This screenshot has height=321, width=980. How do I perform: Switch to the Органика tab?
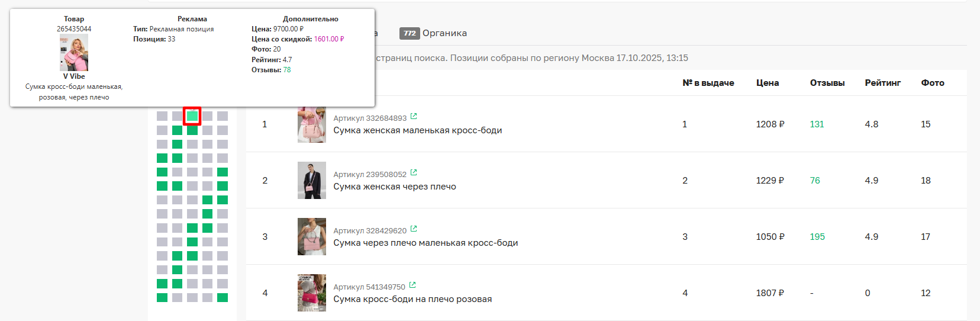[444, 33]
